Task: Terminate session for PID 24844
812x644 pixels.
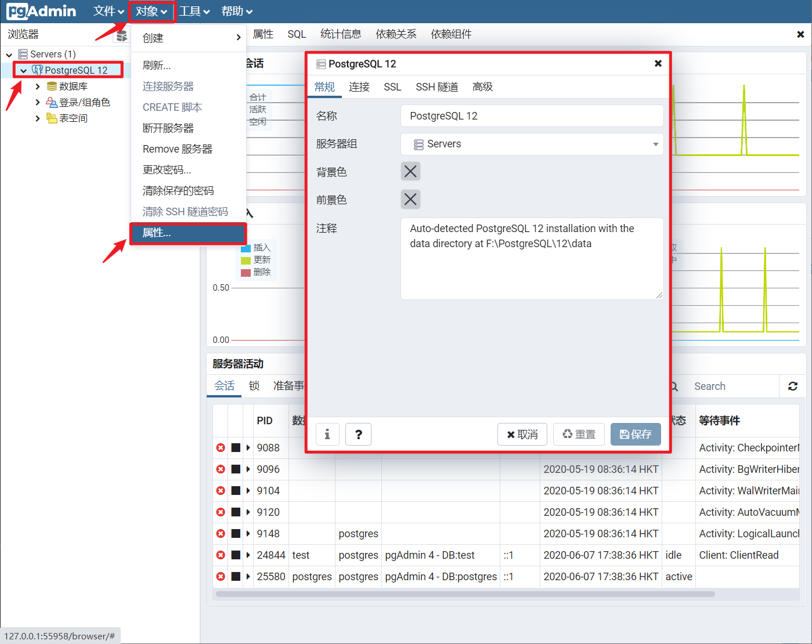Action: (221, 555)
